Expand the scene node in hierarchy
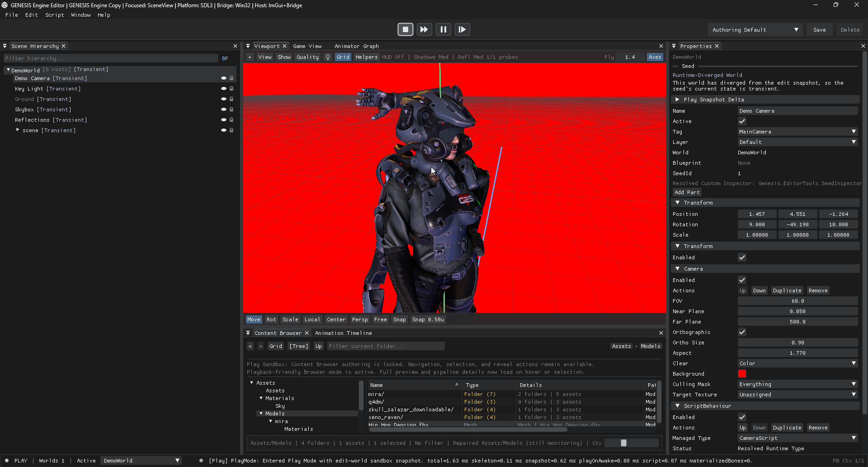 [18, 130]
